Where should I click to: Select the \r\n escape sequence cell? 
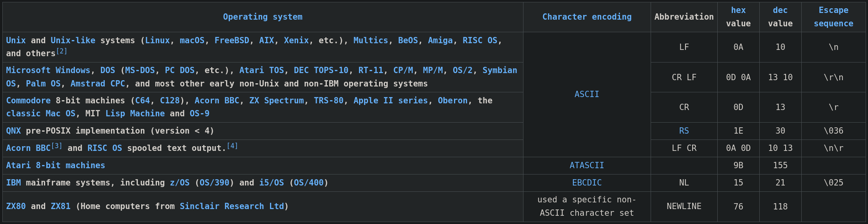click(833, 77)
